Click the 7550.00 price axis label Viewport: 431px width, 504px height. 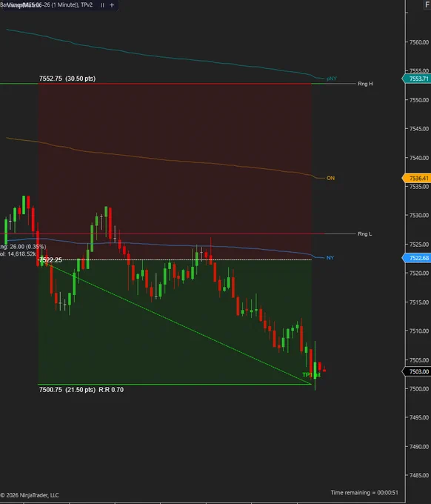click(419, 100)
